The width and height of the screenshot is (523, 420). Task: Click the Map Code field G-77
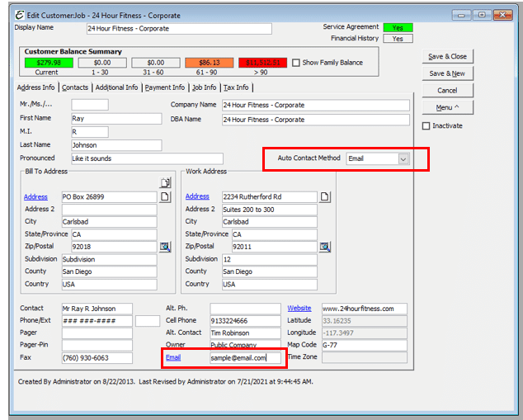click(365, 345)
